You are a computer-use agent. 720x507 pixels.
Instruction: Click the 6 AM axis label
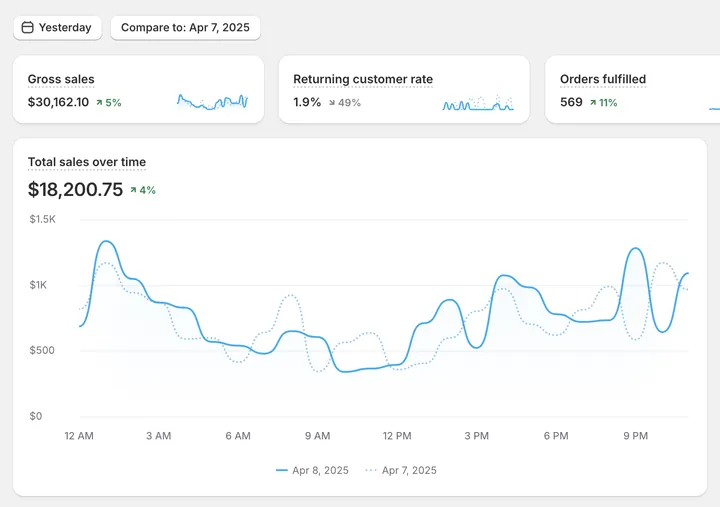pyautogui.click(x=238, y=436)
